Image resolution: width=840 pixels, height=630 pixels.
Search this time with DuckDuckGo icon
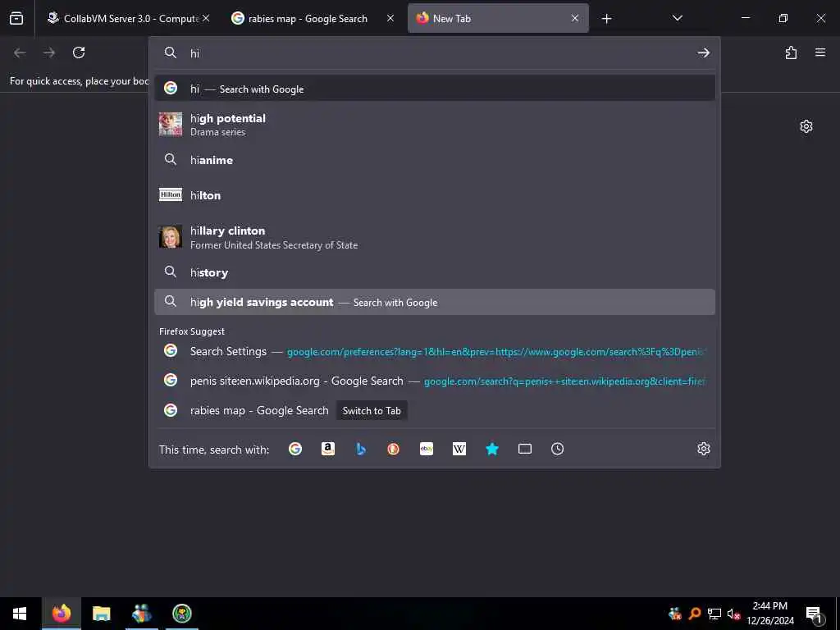tap(393, 449)
